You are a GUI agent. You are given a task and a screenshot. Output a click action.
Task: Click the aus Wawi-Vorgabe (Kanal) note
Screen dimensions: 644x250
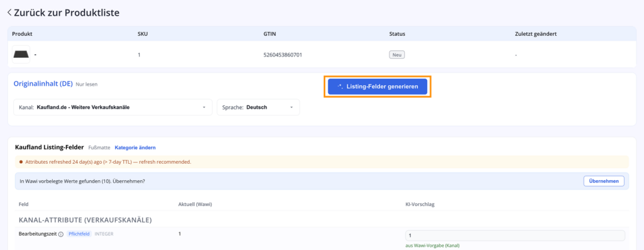click(x=432, y=246)
